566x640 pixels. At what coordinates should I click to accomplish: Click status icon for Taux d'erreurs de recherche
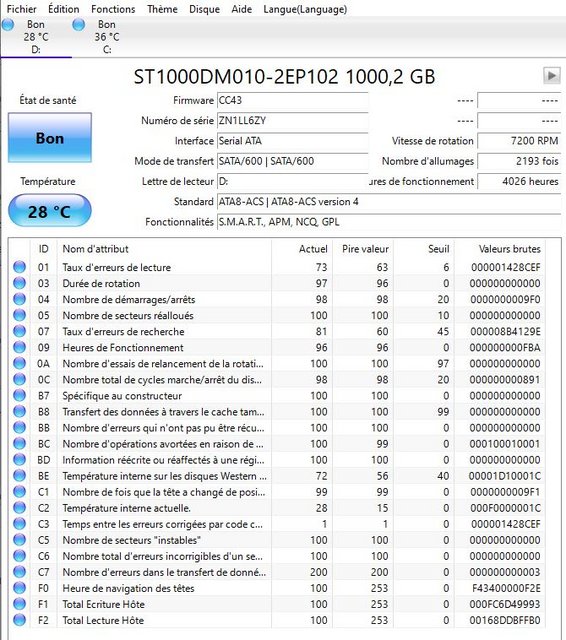(x=19, y=331)
